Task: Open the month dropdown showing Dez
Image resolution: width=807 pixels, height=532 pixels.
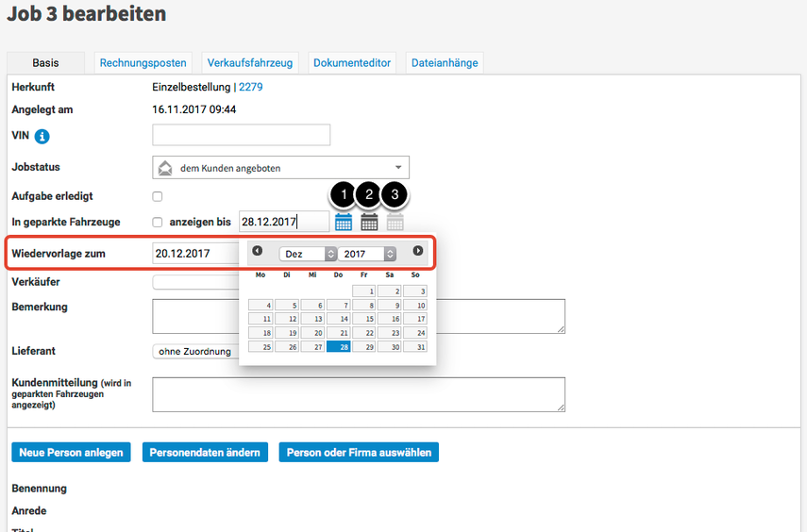Action: coord(308,254)
